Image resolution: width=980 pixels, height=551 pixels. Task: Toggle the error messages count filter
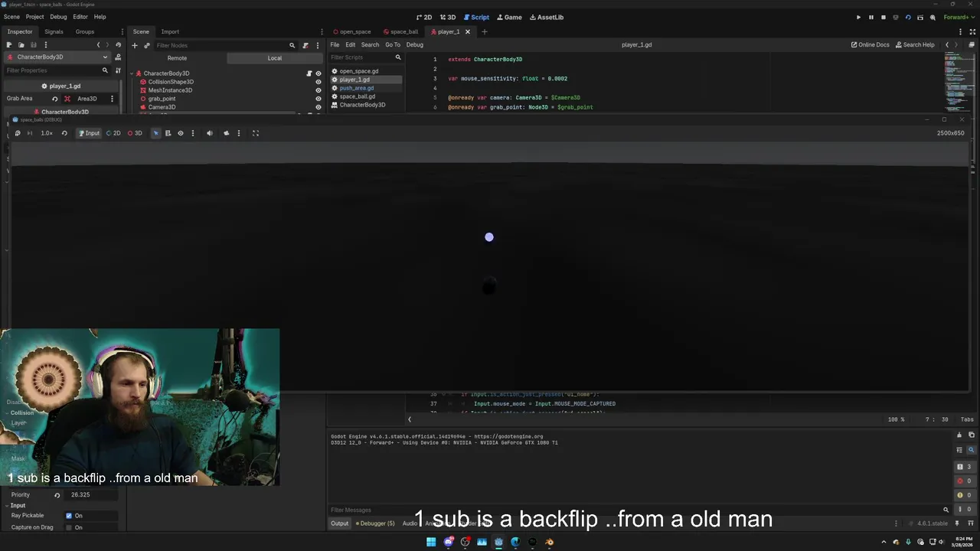964,481
